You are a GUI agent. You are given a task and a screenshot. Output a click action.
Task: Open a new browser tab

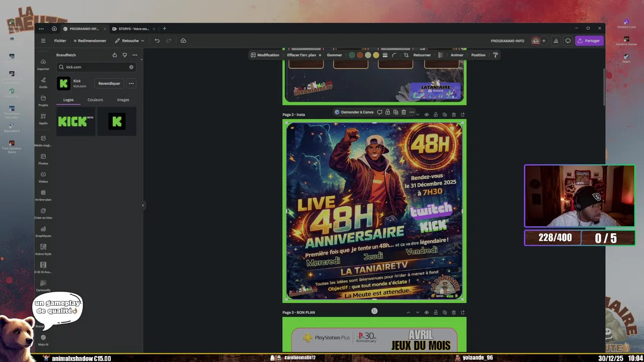[164, 29]
